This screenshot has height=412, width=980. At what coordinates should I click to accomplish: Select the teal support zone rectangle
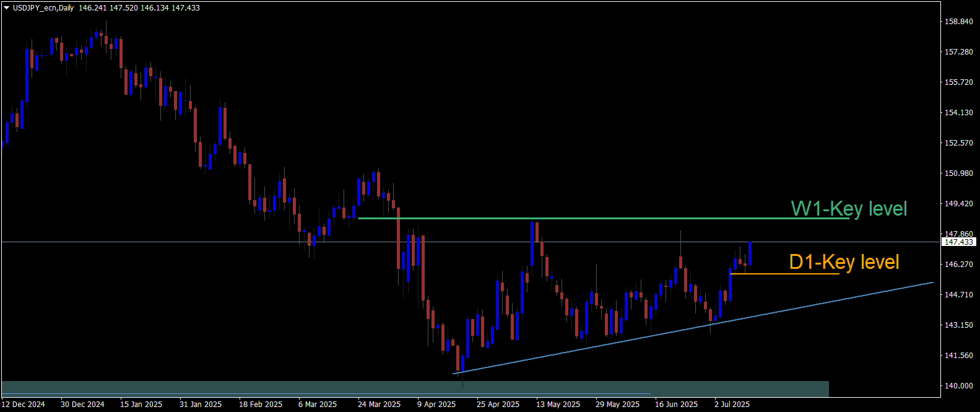(415, 388)
